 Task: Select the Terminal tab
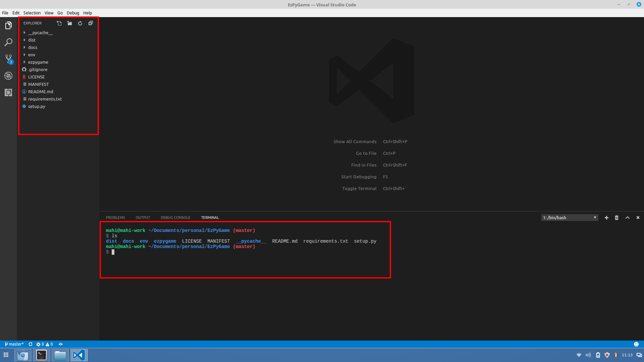(x=210, y=218)
